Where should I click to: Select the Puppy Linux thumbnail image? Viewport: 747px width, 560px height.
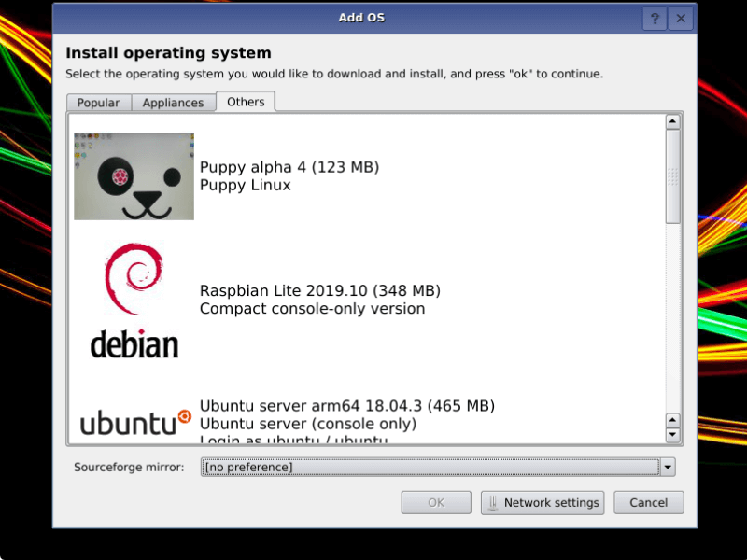click(134, 176)
